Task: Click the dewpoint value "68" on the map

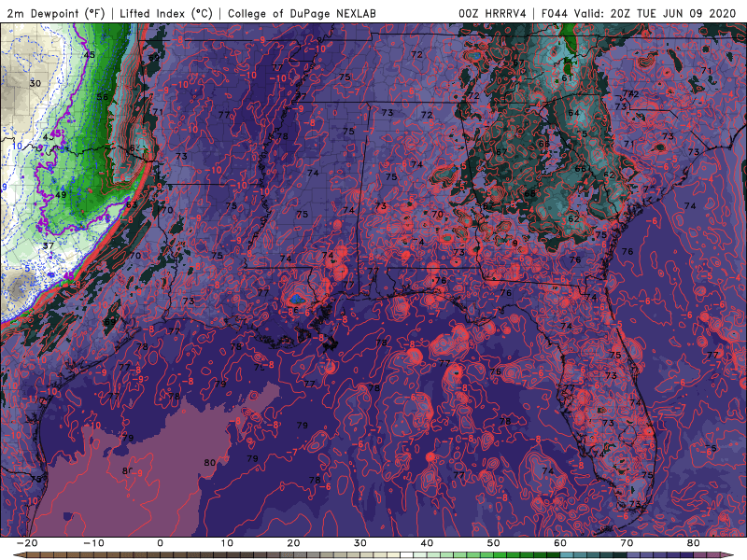Action: [529, 194]
